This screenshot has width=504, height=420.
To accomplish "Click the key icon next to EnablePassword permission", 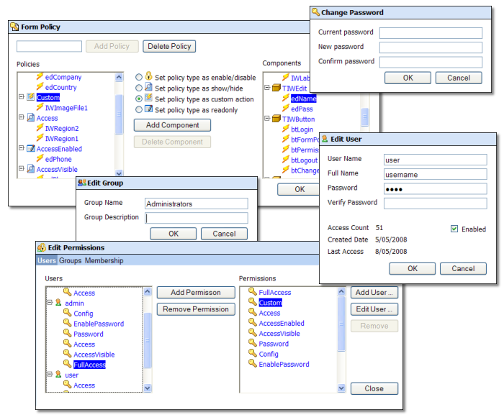I will click(x=252, y=364).
